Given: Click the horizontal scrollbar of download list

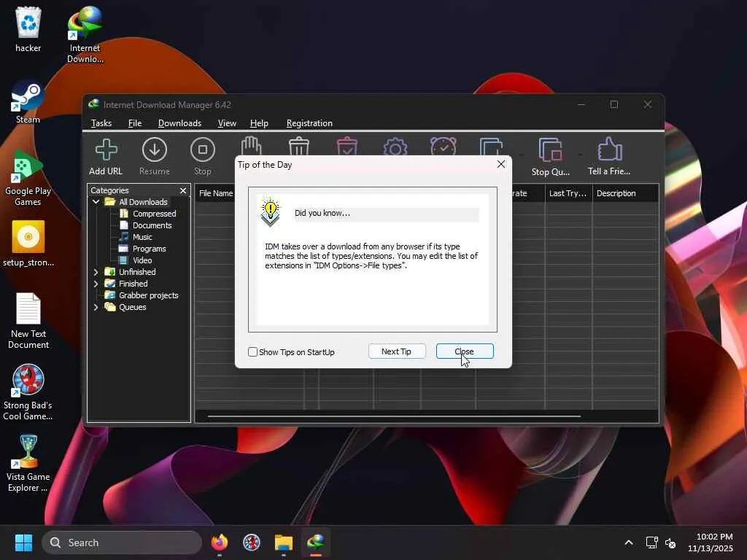Looking at the screenshot, I should (394, 416).
